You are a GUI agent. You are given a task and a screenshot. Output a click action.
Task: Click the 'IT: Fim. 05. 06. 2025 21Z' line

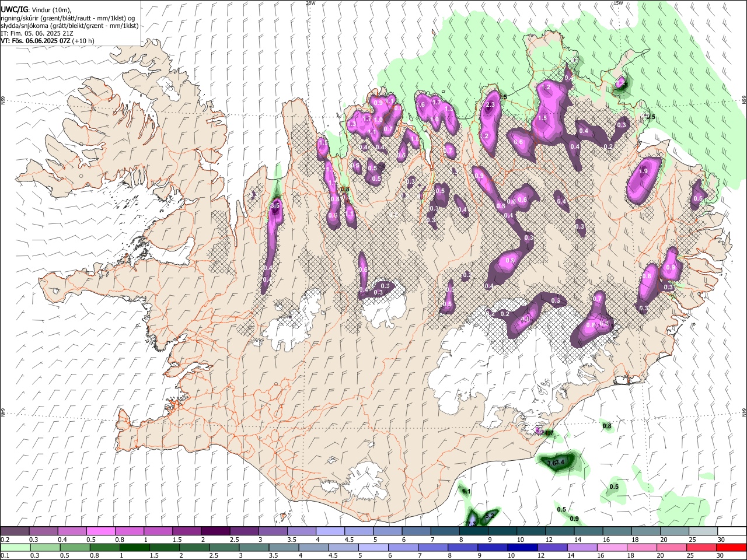(37, 33)
